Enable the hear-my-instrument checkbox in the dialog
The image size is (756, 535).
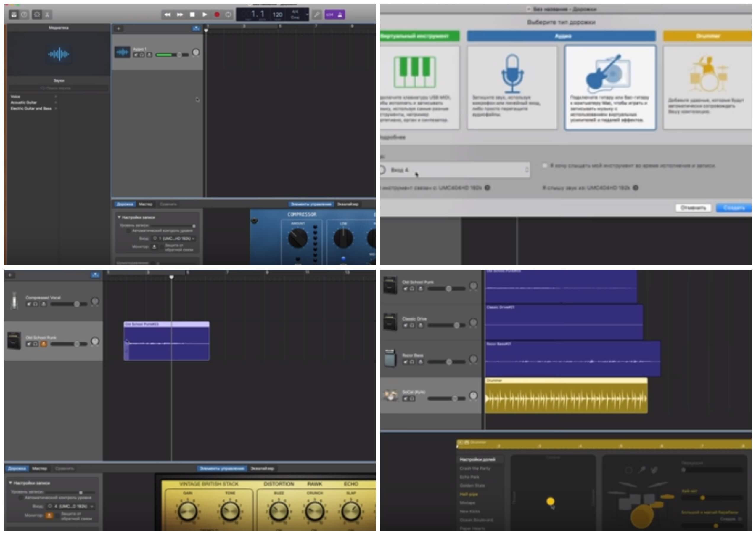[545, 165]
